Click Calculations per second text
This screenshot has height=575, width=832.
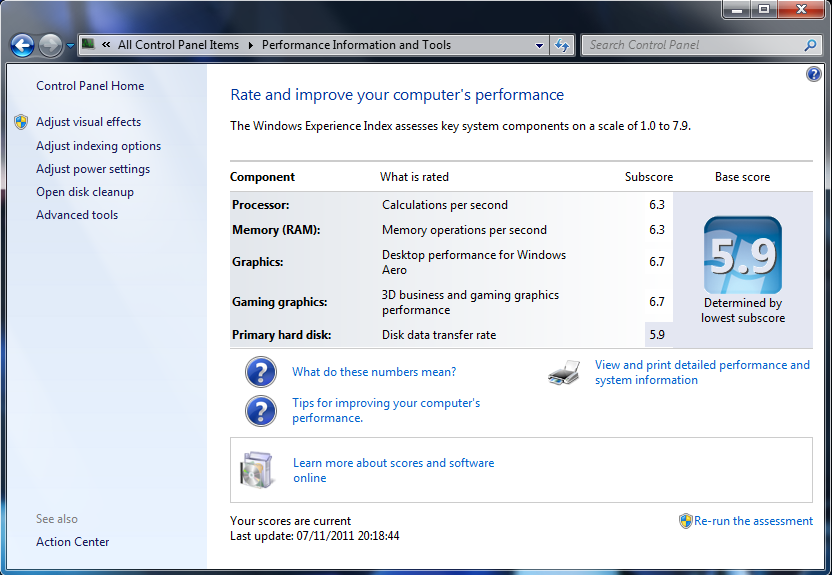pos(445,205)
